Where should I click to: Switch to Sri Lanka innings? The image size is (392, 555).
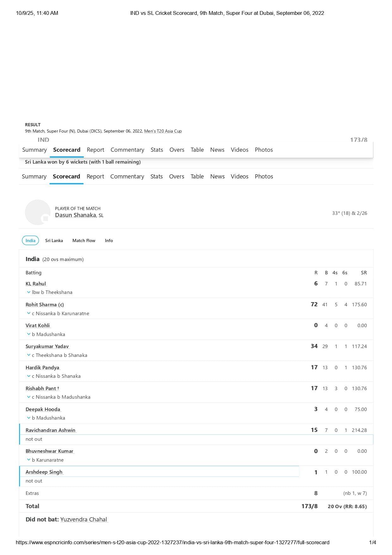tap(54, 240)
